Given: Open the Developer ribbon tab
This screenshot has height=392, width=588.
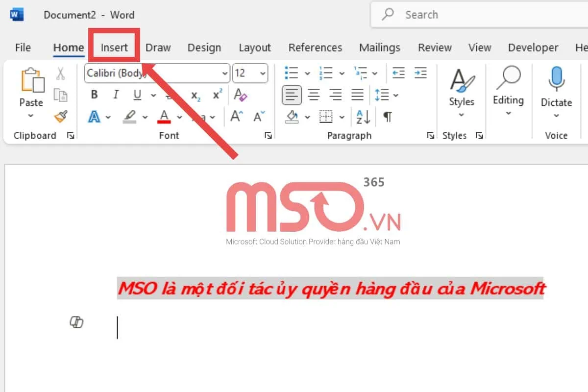Looking at the screenshot, I should [533, 48].
